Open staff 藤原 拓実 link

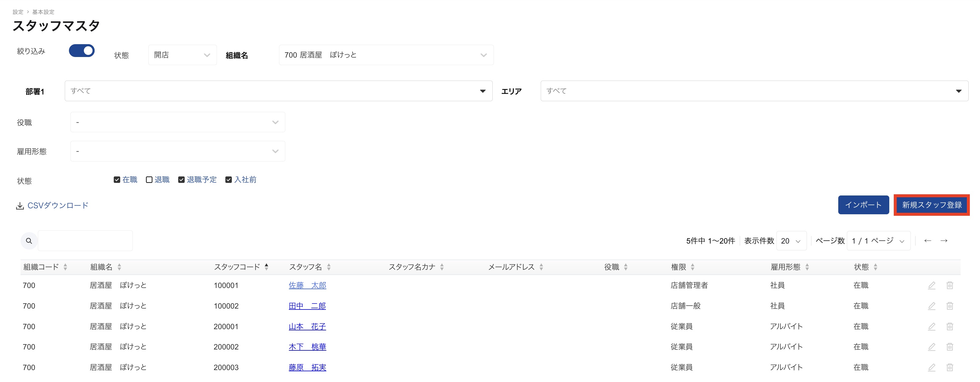click(307, 367)
